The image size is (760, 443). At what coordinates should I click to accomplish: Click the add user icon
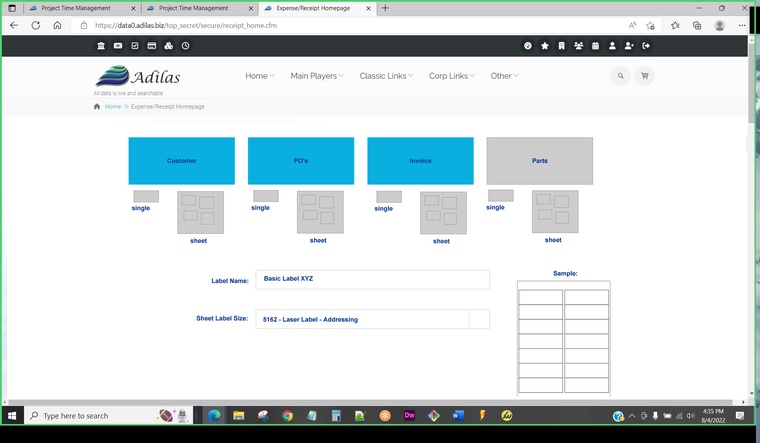pyautogui.click(x=629, y=46)
